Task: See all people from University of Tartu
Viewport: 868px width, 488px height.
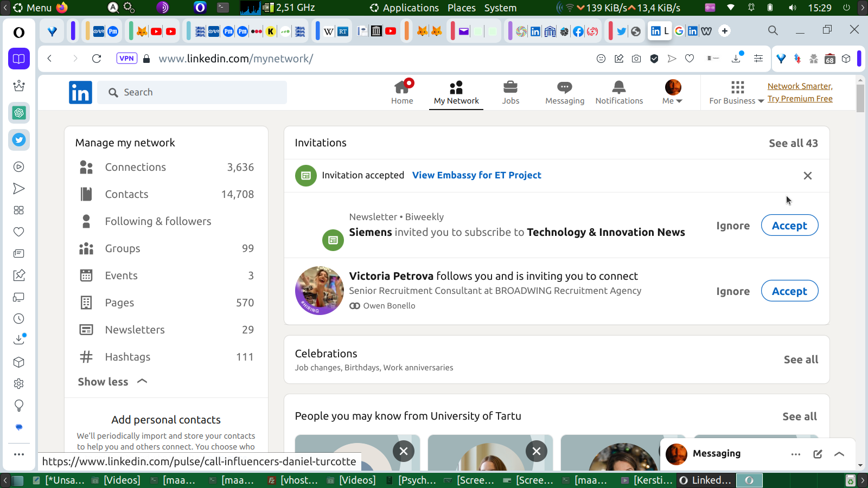Action: tap(800, 416)
